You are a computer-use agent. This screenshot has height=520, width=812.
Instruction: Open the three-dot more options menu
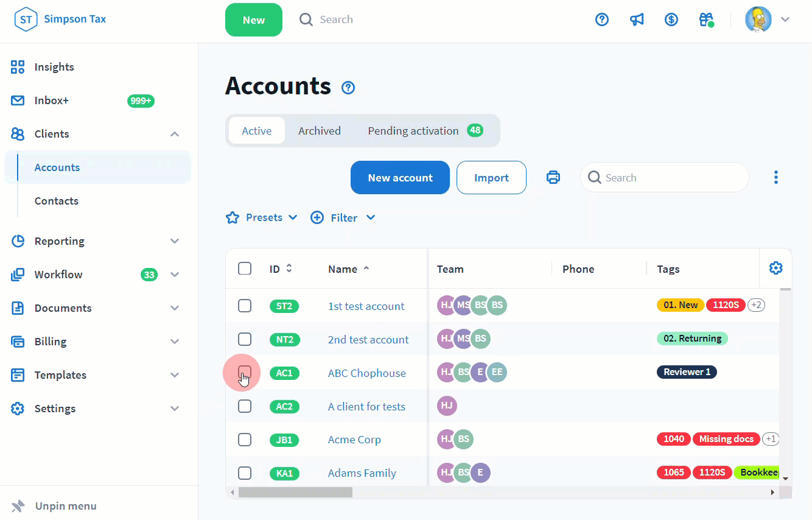pyautogui.click(x=775, y=177)
